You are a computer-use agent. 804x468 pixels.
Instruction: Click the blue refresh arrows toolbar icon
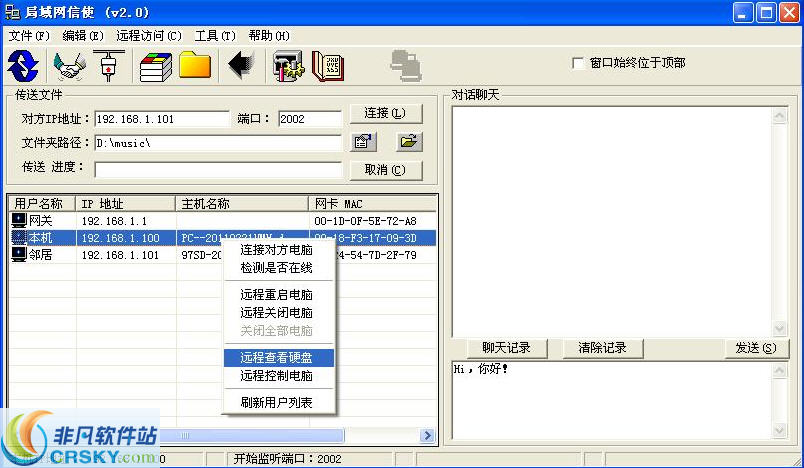(23, 66)
